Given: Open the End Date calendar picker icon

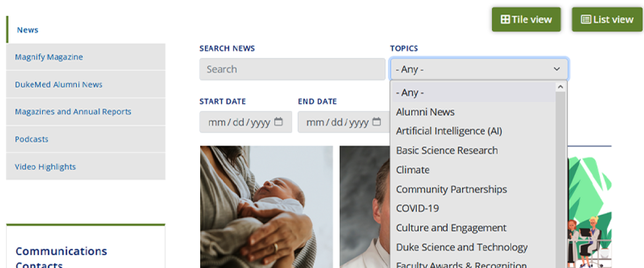Looking at the screenshot, I should 377,122.
